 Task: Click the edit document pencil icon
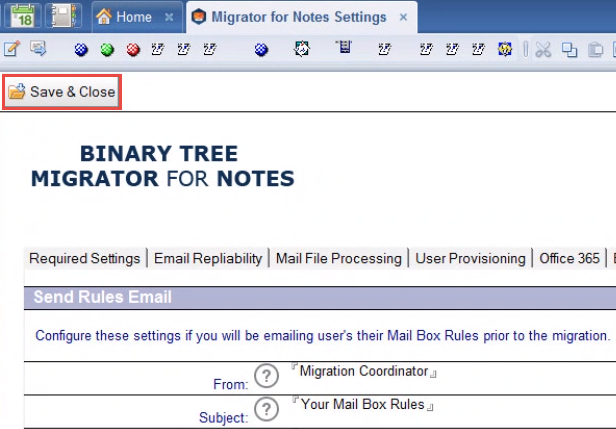(12, 49)
